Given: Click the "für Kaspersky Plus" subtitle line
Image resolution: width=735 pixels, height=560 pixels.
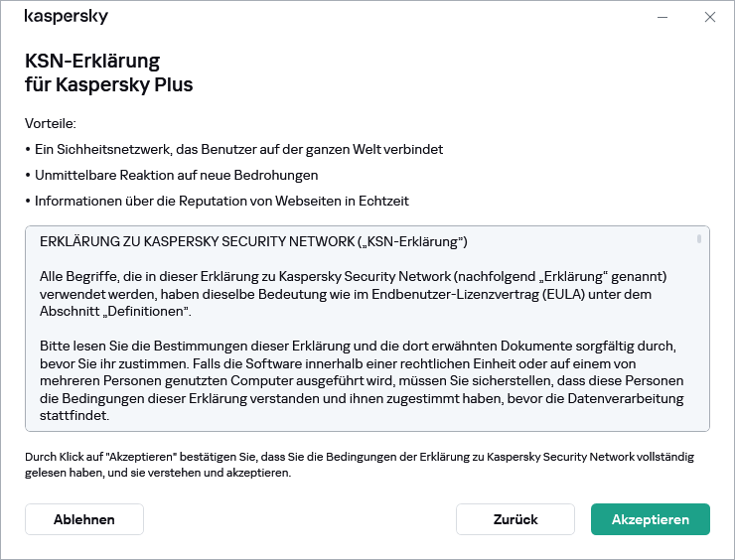Looking at the screenshot, I should pos(109,85).
